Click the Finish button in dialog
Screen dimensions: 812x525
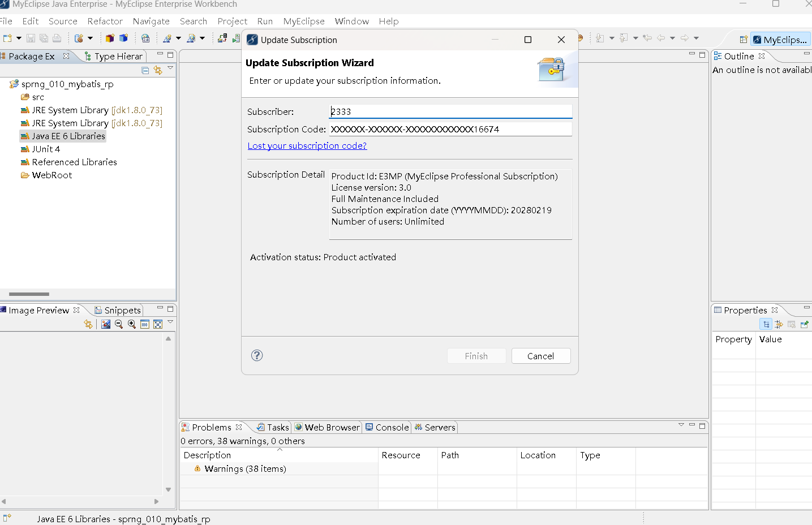(476, 356)
